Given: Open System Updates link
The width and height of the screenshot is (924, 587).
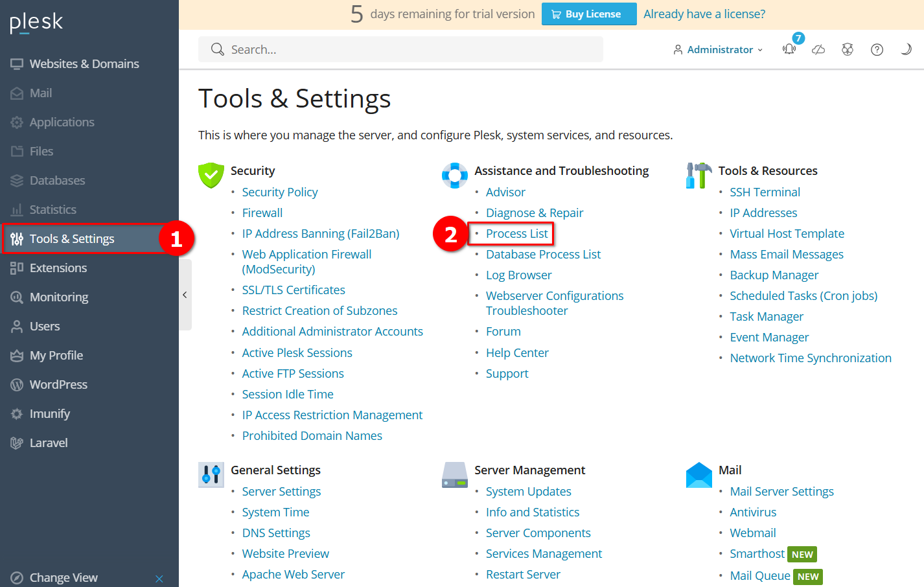Looking at the screenshot, I should point(529,491).
